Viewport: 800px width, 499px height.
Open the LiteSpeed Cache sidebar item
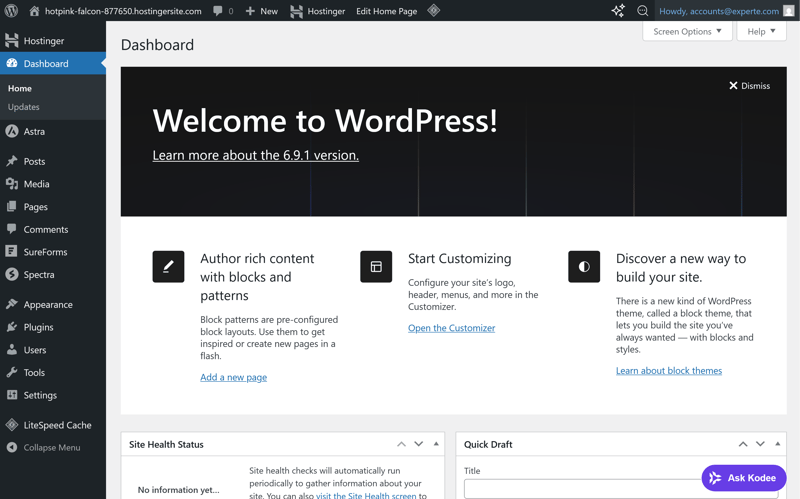(56, 425)
